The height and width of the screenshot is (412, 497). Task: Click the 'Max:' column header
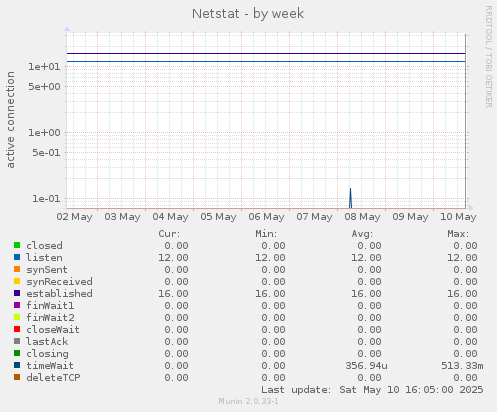[458, 234]
